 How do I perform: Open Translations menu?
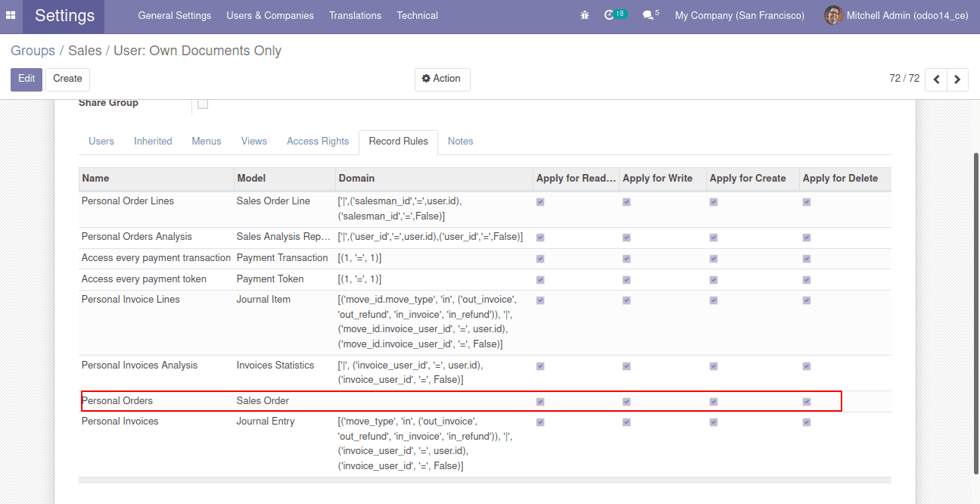tap(355, 15)
